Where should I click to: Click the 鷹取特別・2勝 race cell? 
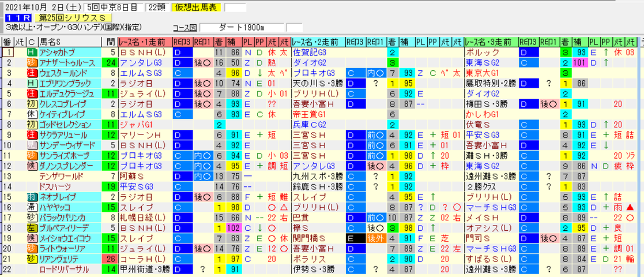pyautogui.click(x=491, y=83)
